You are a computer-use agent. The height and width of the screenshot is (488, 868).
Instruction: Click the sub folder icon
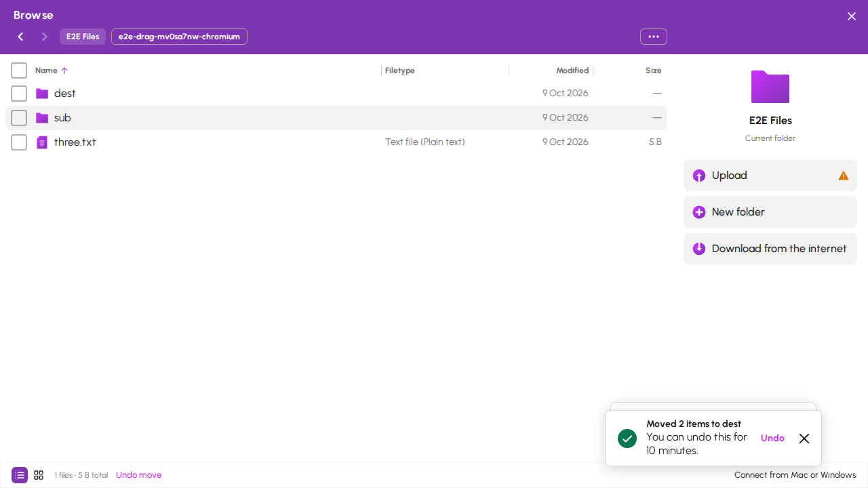(x=42, y=118)
